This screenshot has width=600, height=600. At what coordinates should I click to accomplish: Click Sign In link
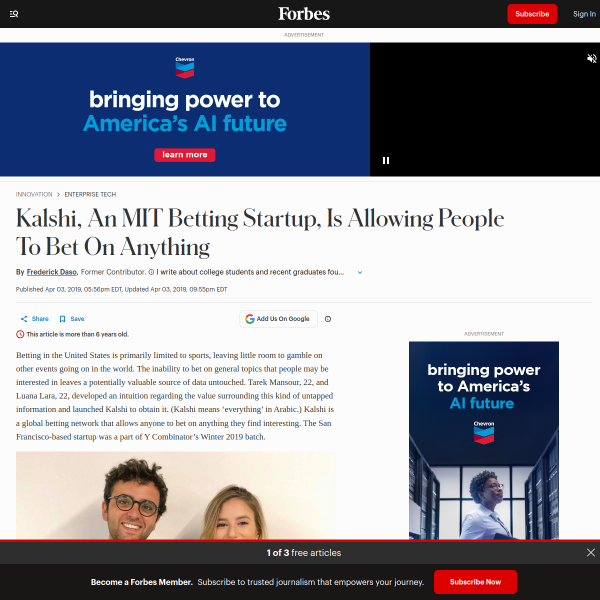click(584, 14)
